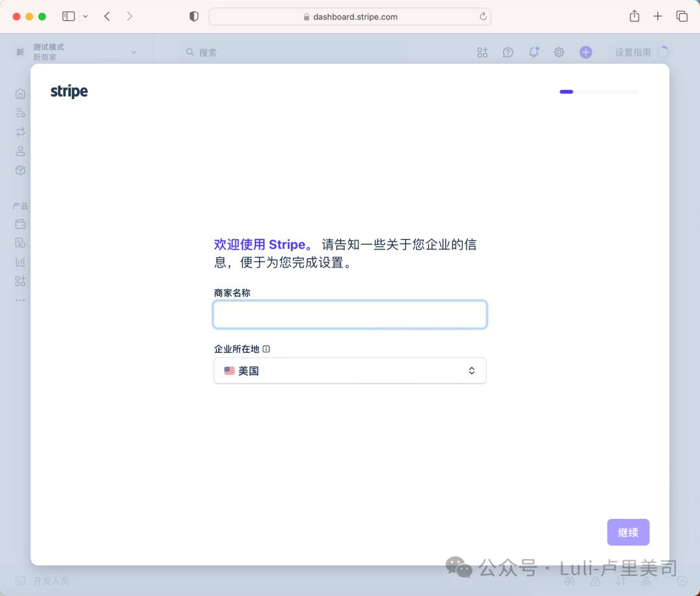Open the privacy report shield icon
700x596 pixels.
click(194, 16)
